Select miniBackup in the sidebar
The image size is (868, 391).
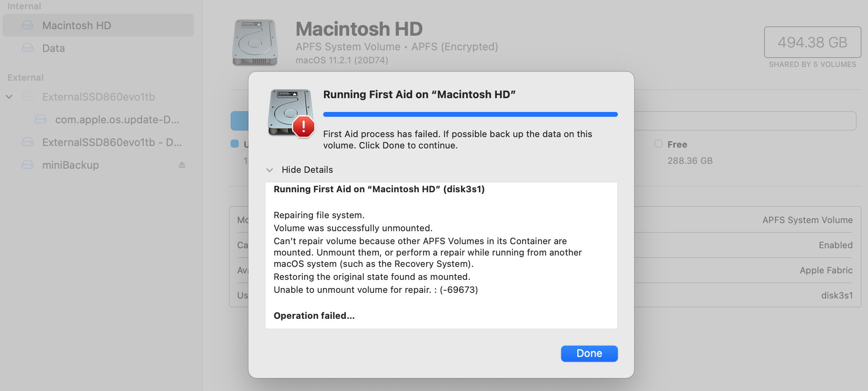(x=71, y=165)
